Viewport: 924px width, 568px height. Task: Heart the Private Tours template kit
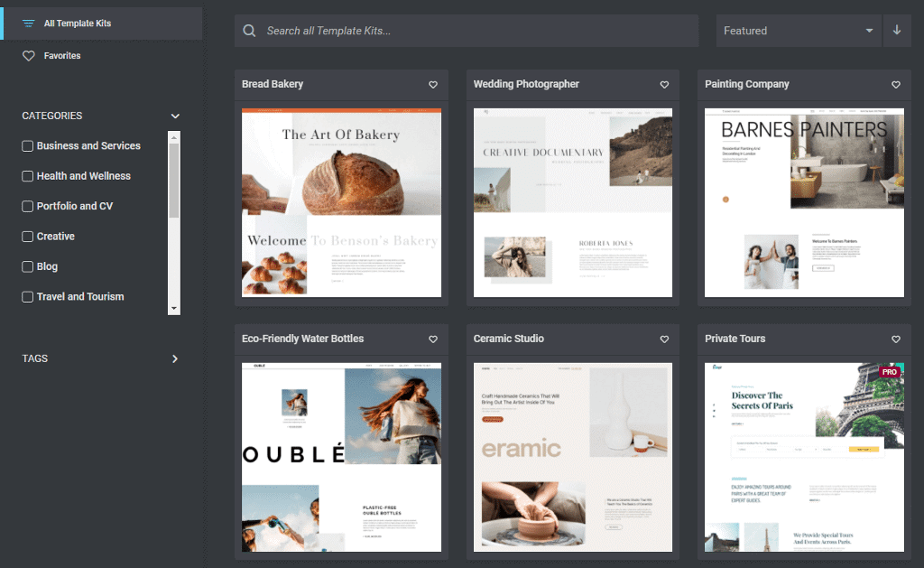pos(896,340)
